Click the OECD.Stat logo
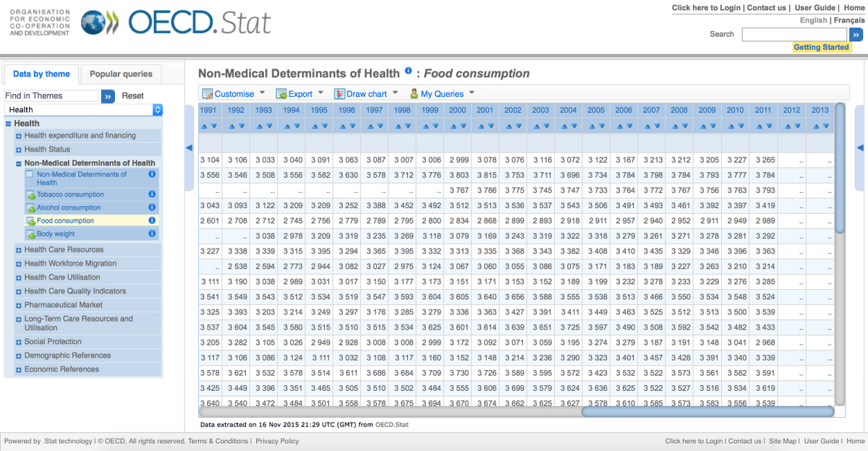The height and width of the screenshot is (451, 868). click(x=176, y=22)
